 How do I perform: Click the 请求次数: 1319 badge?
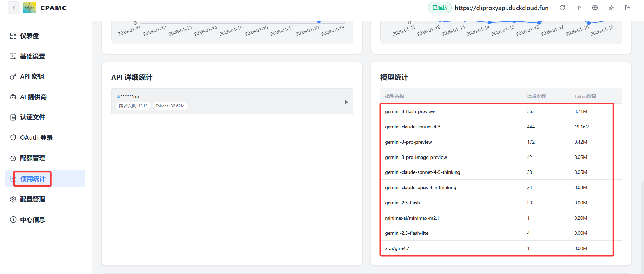click(x=133, y=106)
